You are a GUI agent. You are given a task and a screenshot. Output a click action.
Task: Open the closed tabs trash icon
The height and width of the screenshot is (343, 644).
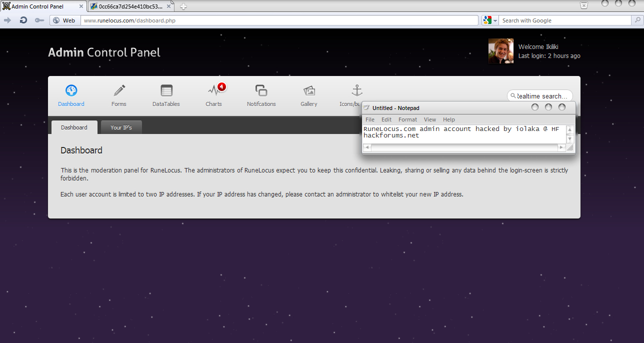point(583,5)
